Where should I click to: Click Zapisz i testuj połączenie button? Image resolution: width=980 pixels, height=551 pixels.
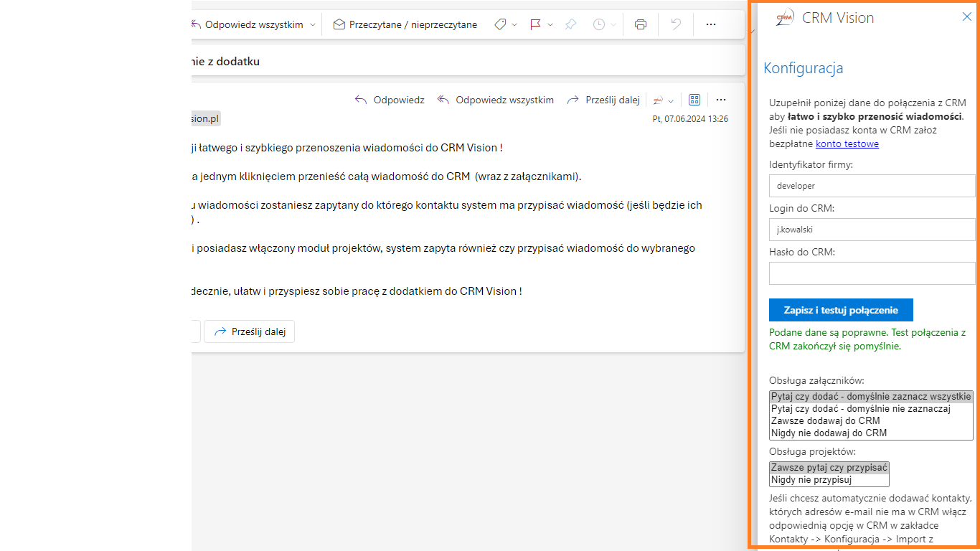click(x=841, y=310)
